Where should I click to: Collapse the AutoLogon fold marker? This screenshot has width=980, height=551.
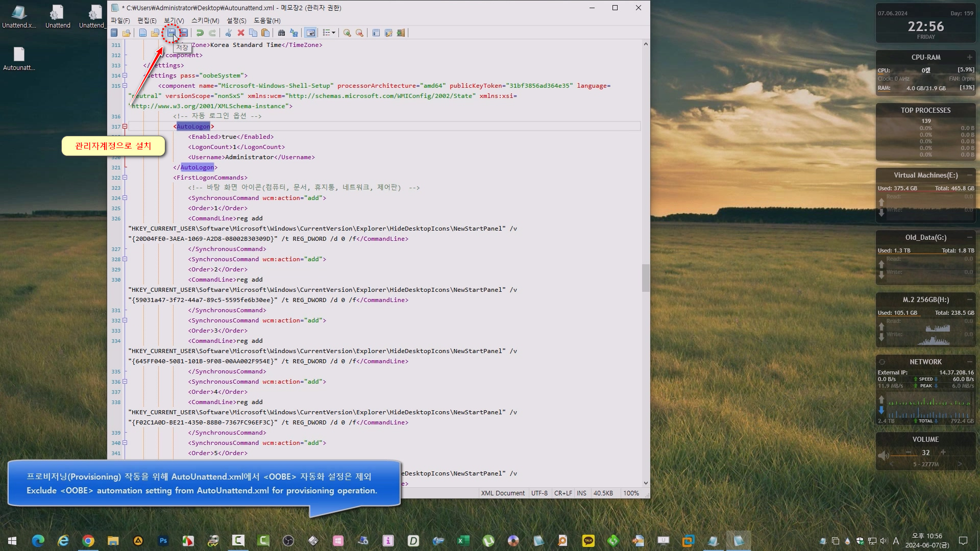click(125, 127)
